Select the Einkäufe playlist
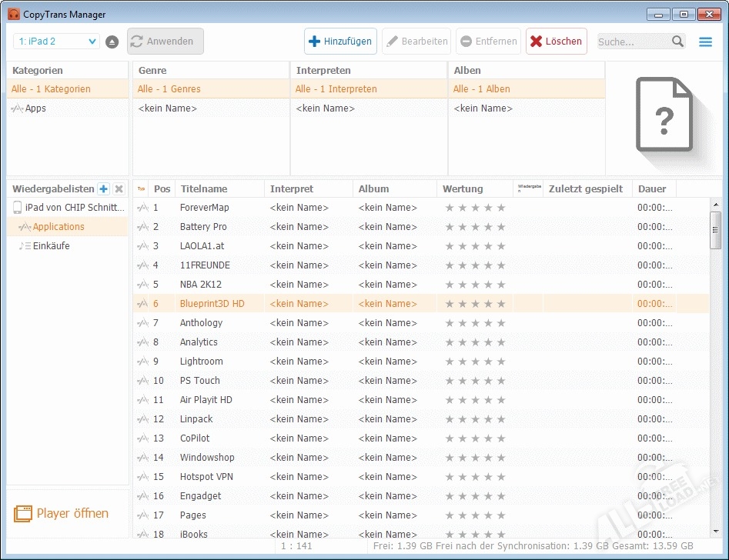Screen dimensions: 729x560 (x=51, y=246)
